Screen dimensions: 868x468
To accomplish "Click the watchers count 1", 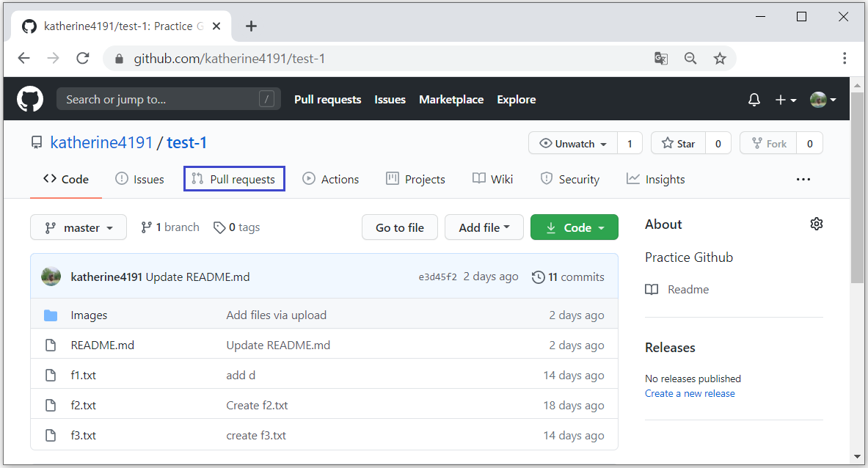I will 630,143.
